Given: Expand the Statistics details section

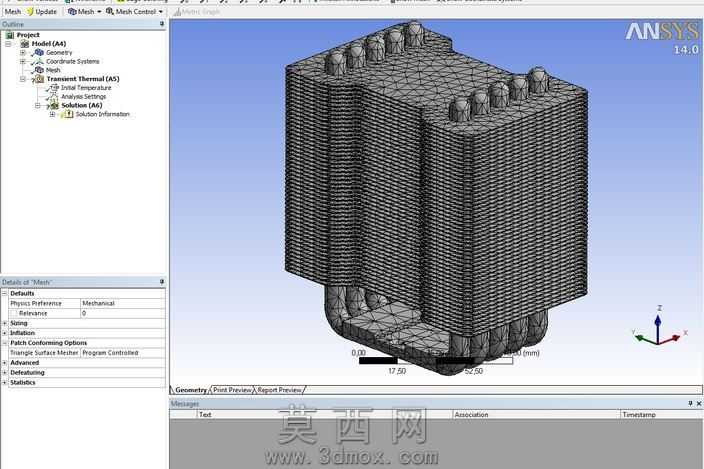Looking at the screenshot, I should pyautogui.click(x=4, y=382).
